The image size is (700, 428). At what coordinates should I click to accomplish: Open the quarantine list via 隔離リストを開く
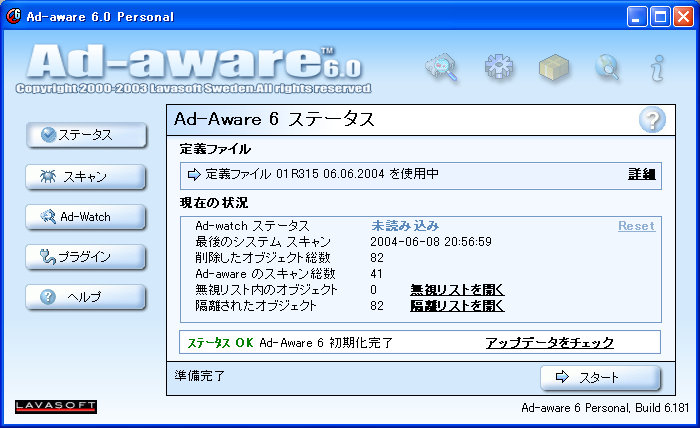(457, 306)
